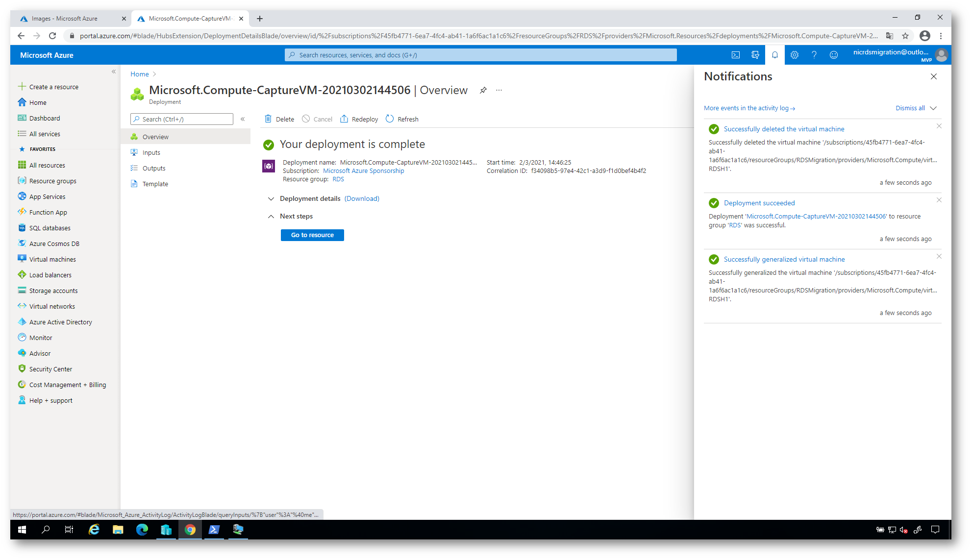Open File Explorer from the taskbar
The height and width of the screenshot is (560, 972).
click(118, 530)
